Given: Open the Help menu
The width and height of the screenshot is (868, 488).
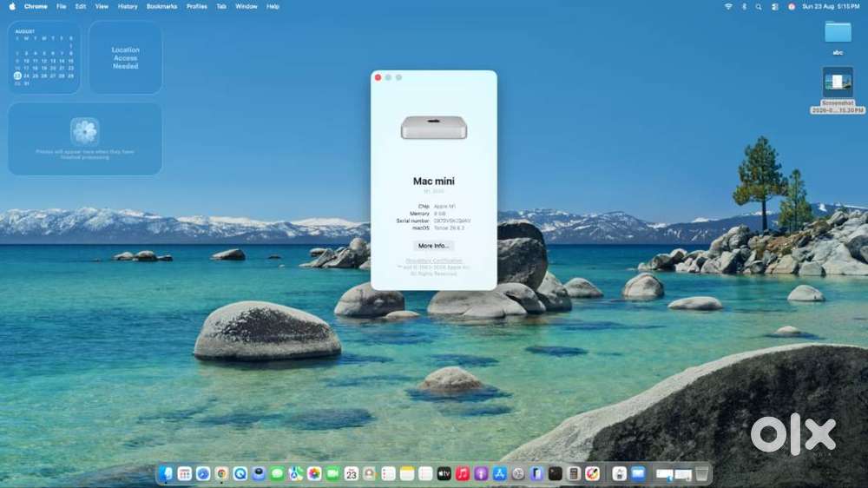Looking at the screenshot, I should [273, 7].
